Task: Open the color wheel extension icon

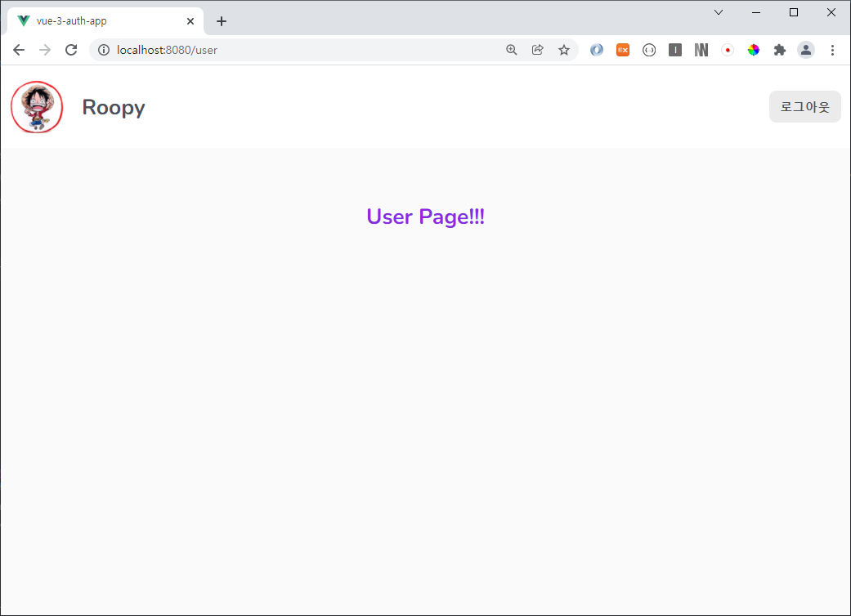Action: (x=753, y=50)
